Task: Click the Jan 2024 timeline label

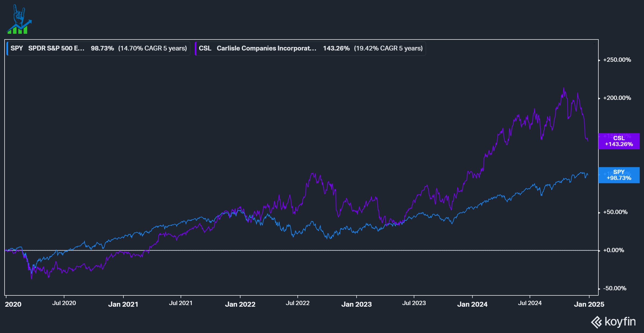Action: 472,304
